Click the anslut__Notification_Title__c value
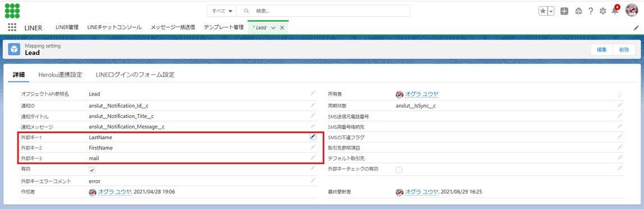This screenshot has width=644, height=209. click(x=121, y=116)
